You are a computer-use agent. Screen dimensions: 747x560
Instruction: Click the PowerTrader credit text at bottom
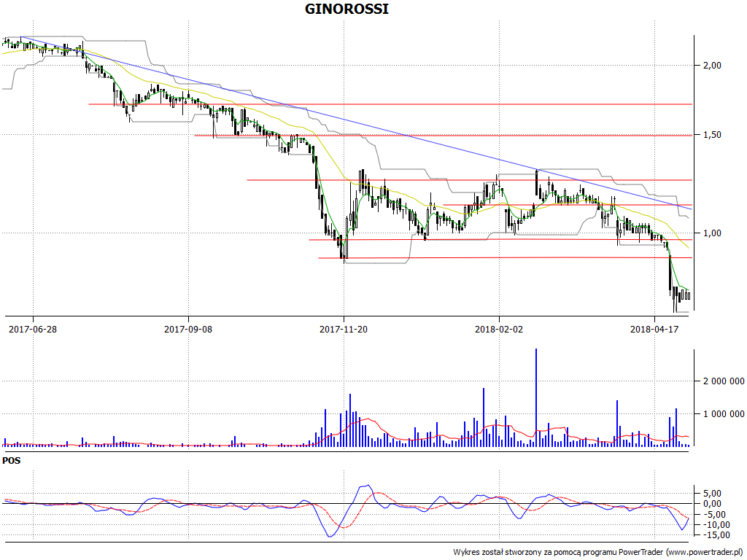click(x=598, y=552)
